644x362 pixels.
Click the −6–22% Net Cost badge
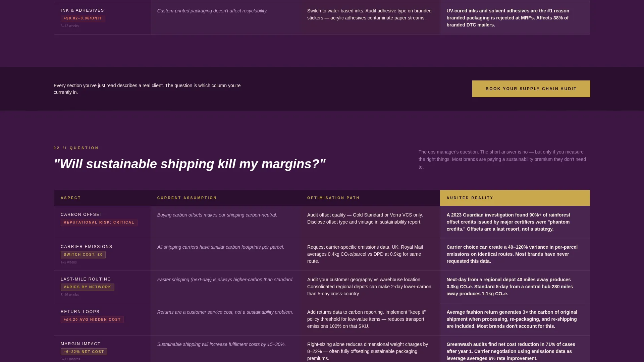84,352
